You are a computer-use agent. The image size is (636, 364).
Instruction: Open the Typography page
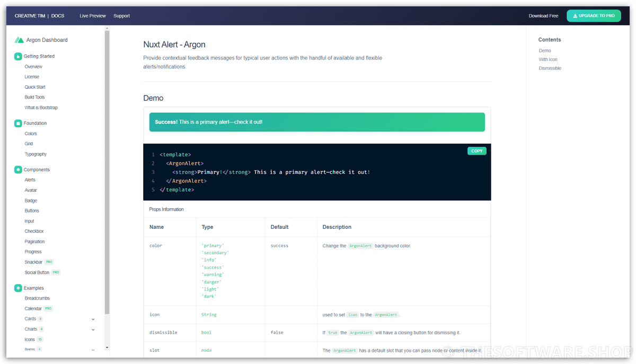[36, 154]
